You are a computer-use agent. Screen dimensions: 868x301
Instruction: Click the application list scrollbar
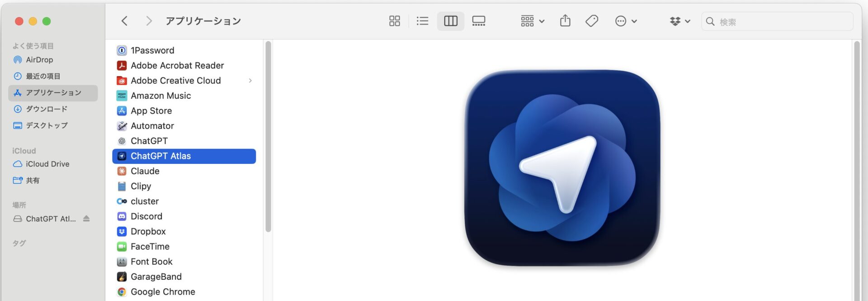[x=268, y=136]
